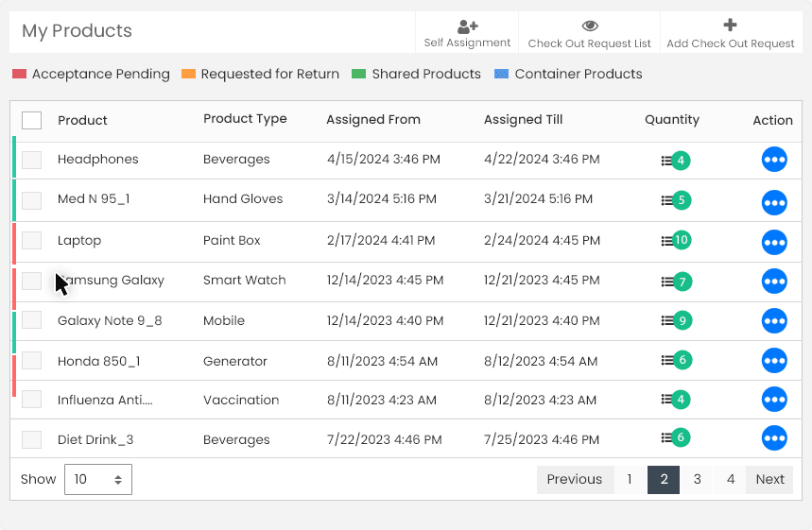Screen dimensions: 812x530
Task: Open quantity list icon for Headphones
Action: [x=667, y=162]
